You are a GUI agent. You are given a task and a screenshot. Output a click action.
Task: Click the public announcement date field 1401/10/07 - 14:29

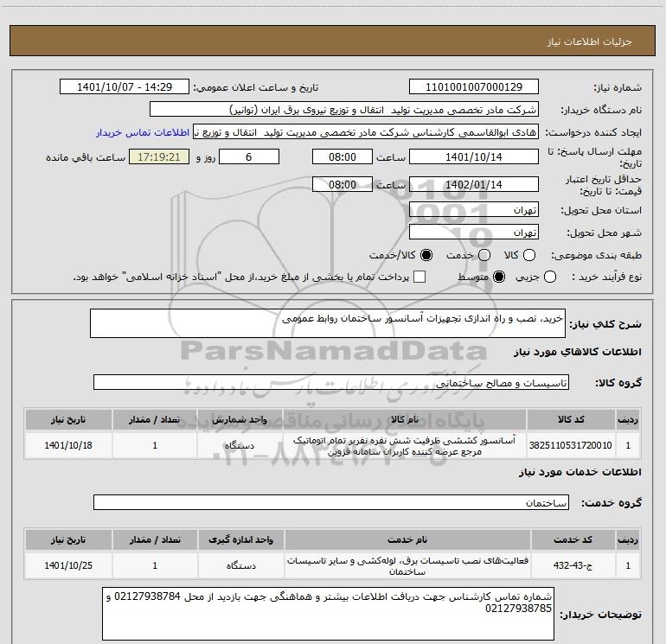pyautogui.click(x=125, y=87)
